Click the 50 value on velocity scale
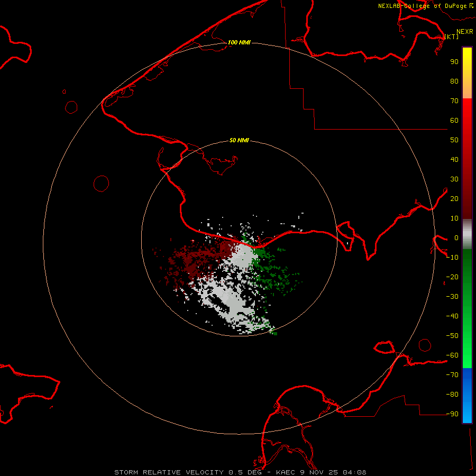Screen dimensions: 476x476 point(454,140)
